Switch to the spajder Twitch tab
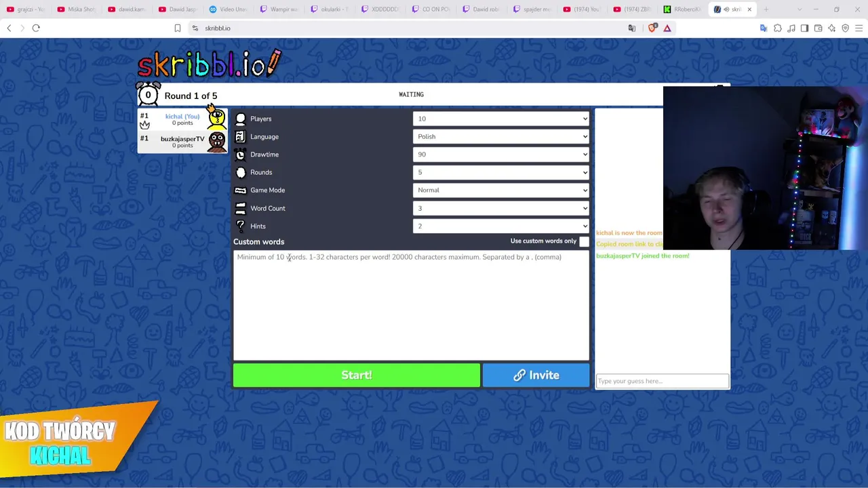Screen dimensions: 868x488 [x=533, y=9]
